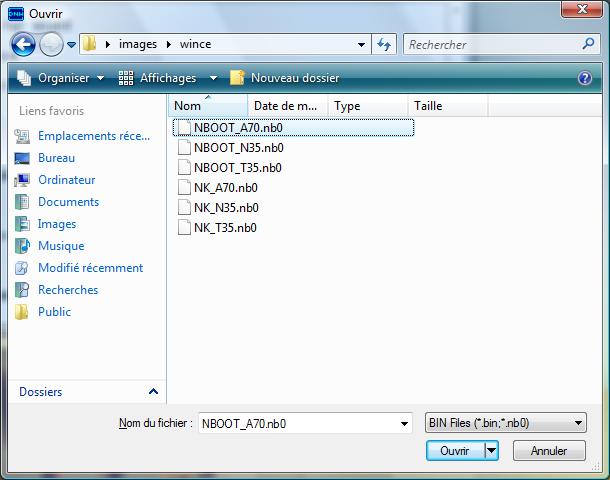The image size is (610, 480).
Task: Open the BIN Files type dropdown
Action: coord(579,423)
